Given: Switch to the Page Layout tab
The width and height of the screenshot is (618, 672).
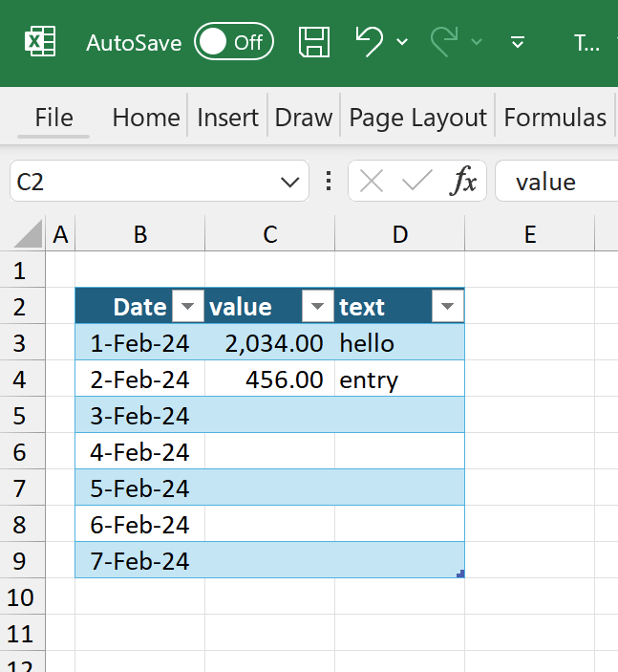Looking at the screenshot, I should [x=417, y=118].
